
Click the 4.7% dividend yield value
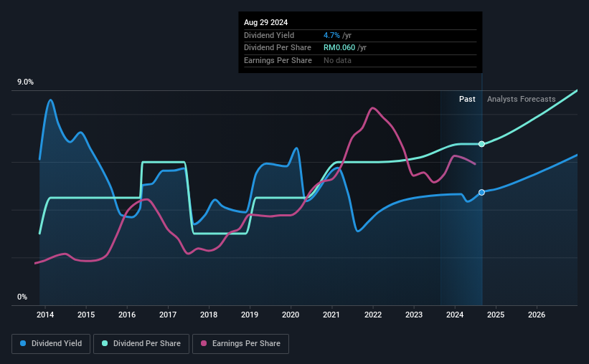tap(331, 35)
